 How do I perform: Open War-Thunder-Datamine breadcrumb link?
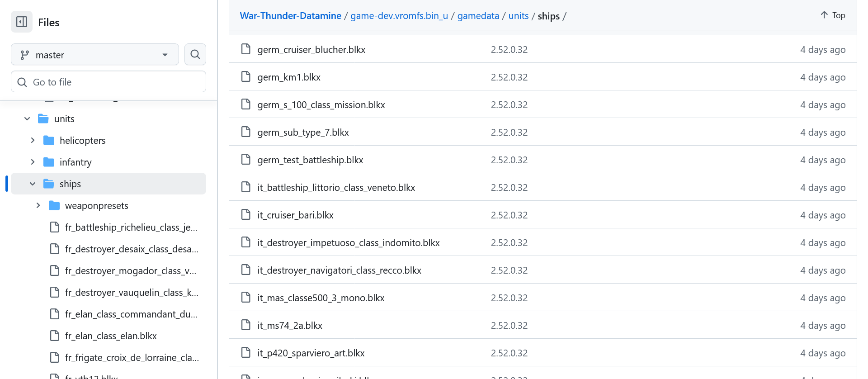pos(290,16)
